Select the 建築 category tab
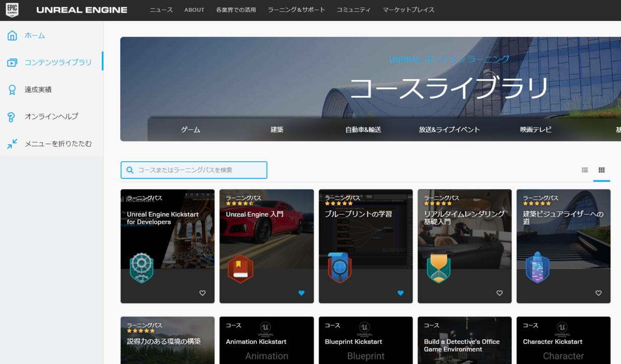Viewport: 621px width, 364px height. tap(277, 129)
